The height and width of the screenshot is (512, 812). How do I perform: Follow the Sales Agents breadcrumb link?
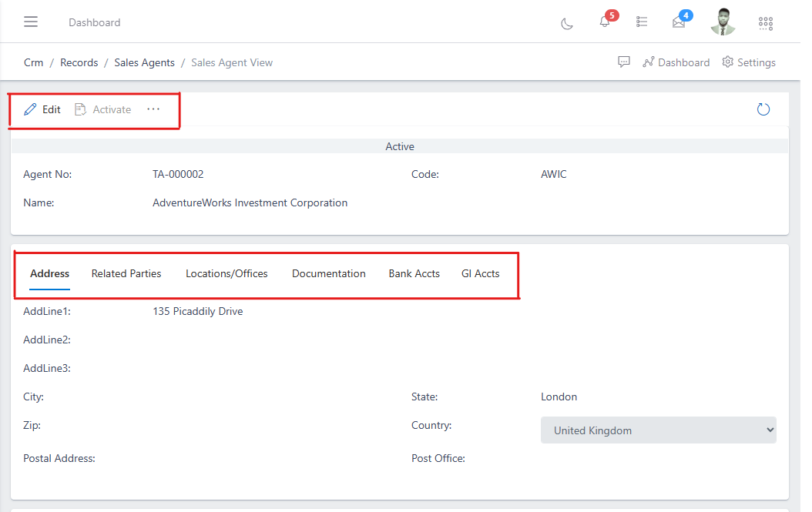click(x=144, y=62)
